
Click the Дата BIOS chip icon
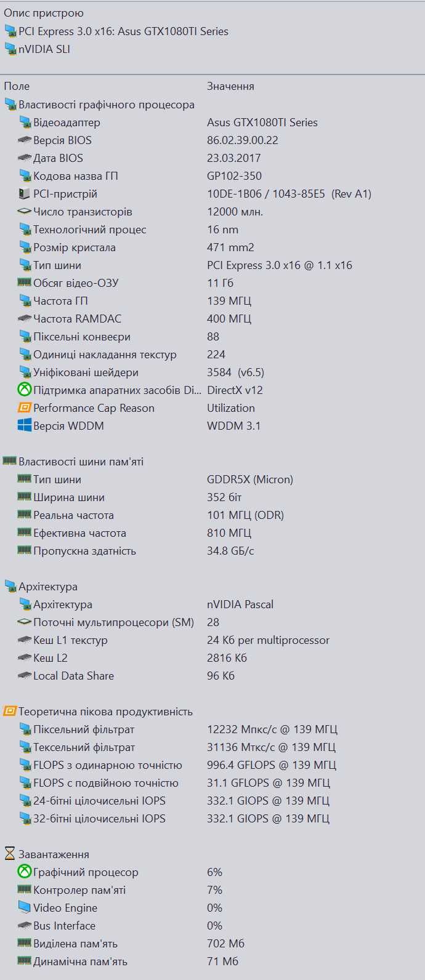[25, 158]
